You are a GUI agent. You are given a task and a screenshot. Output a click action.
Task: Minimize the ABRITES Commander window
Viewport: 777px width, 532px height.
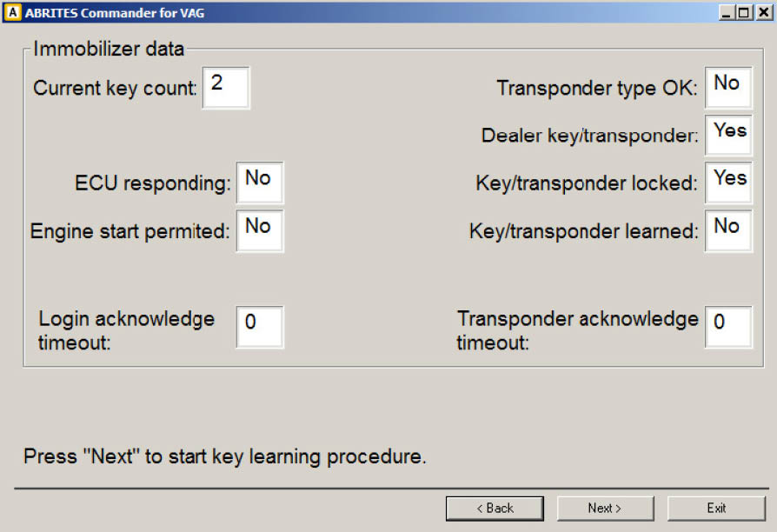(726, 13)
